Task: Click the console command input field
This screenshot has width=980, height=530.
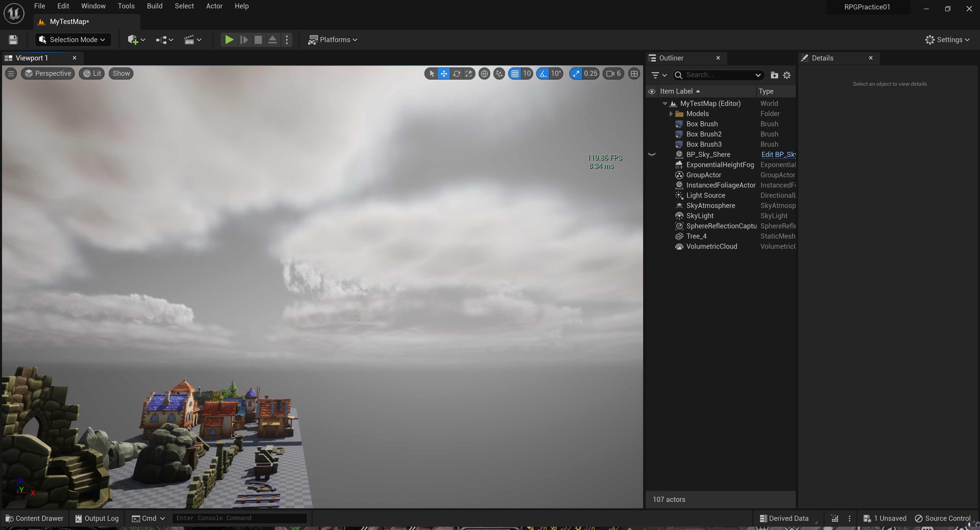Action: (239, 518)
